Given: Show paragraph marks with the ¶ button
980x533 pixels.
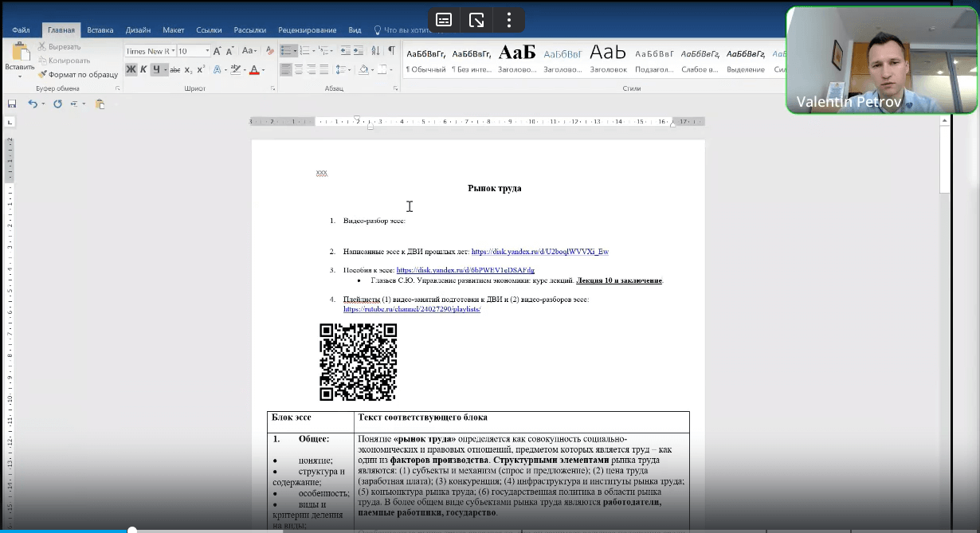Looking at the screenshot, I should click(391, 51).
